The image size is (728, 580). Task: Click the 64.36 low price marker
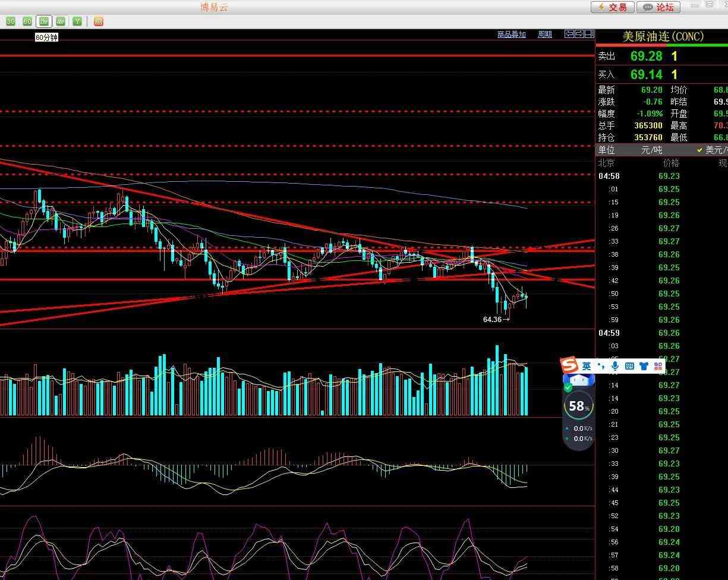click(x=493, y=320)
